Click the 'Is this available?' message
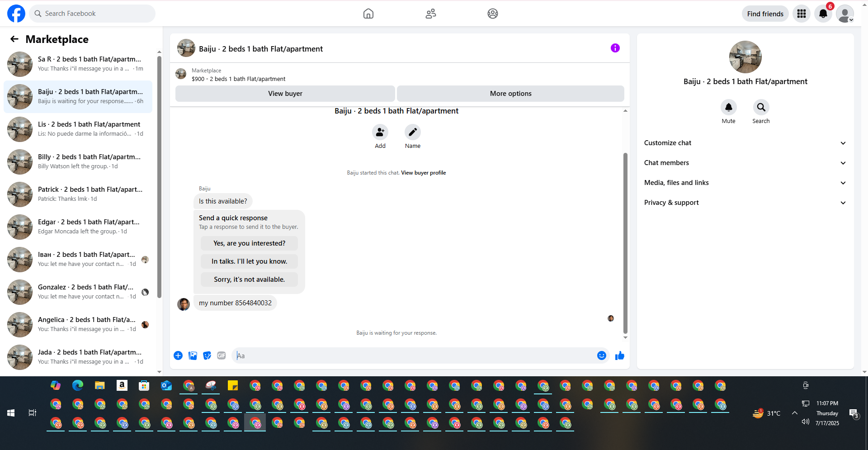Image resolution: width=868 pixels, height=450 pixels. point(223,201)
